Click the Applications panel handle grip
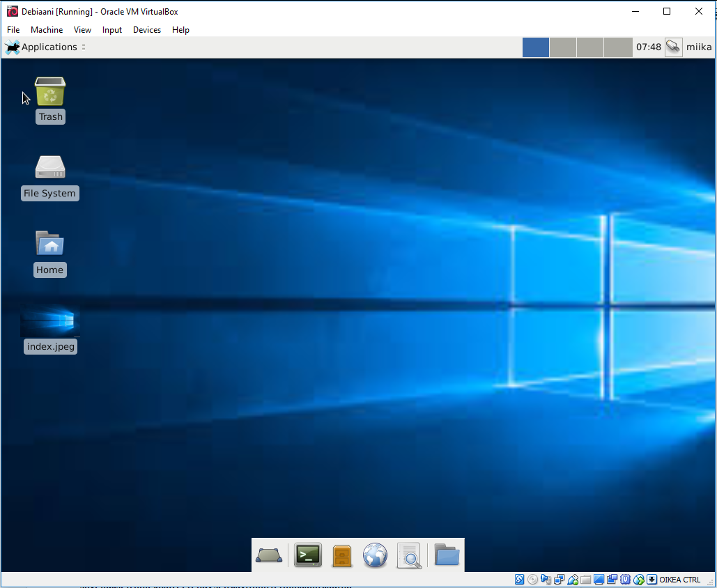 pyautogui.click(x=84, y=47)
